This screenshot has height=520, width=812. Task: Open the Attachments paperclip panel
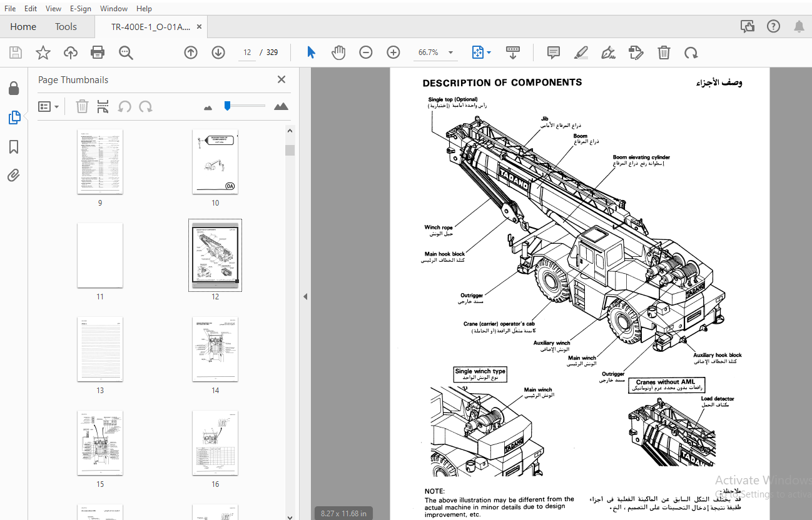14,176
